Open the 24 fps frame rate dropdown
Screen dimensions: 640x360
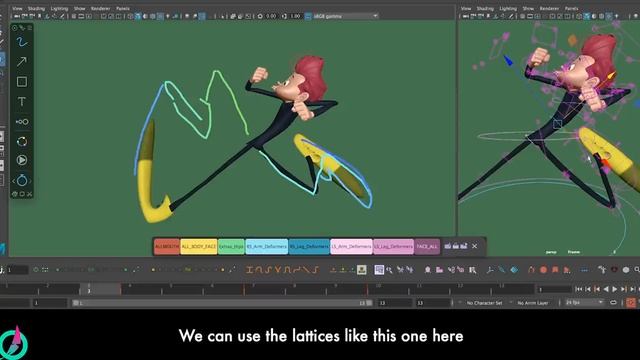[x=584, y=302]
